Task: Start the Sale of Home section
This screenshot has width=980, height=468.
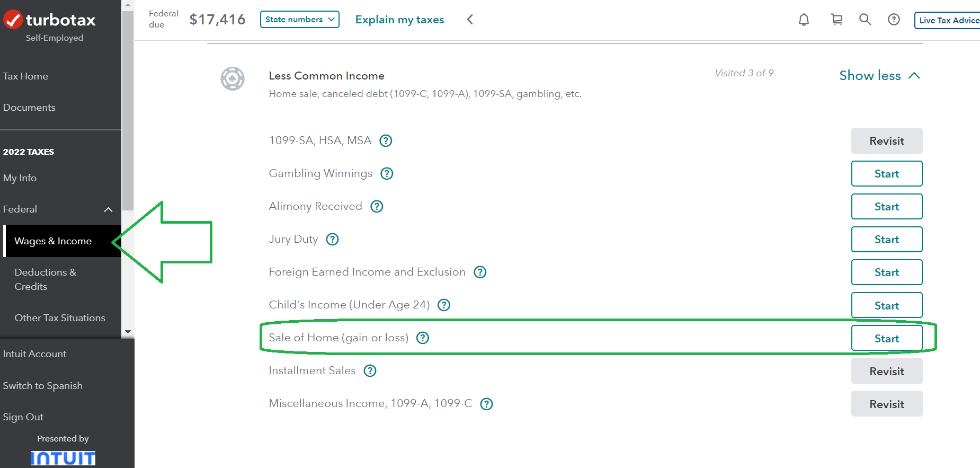Action: pos(886,338)
